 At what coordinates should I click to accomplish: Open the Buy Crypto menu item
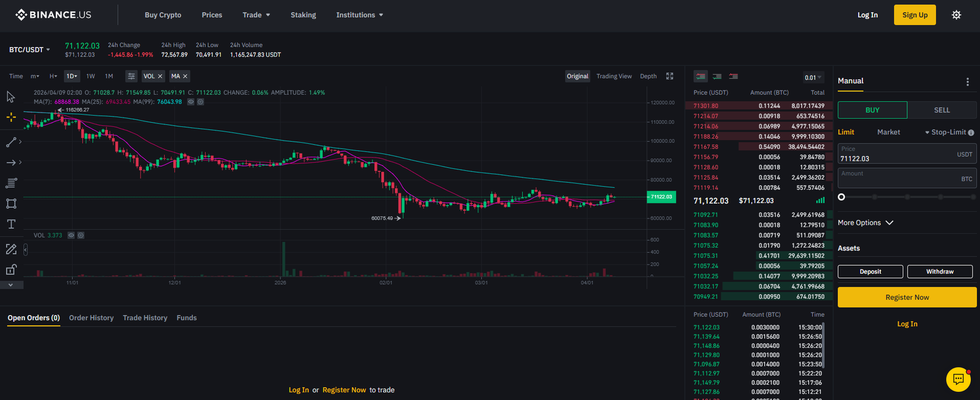tap(163, 15)
